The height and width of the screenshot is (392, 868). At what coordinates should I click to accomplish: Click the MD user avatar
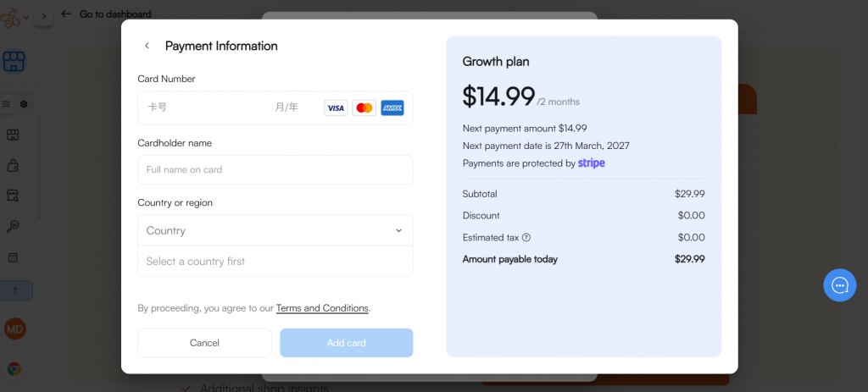[x=14, y=329]
